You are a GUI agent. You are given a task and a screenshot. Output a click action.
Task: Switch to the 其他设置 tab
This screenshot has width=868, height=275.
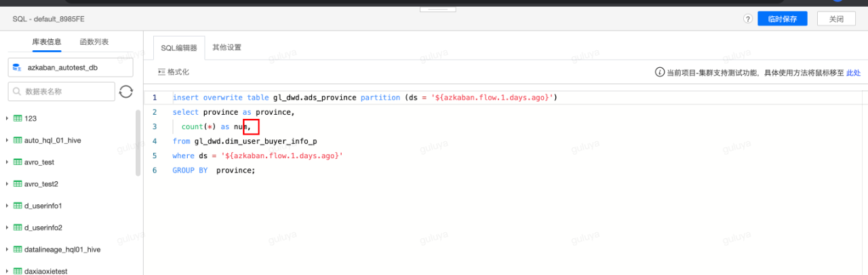pos(226,48)
